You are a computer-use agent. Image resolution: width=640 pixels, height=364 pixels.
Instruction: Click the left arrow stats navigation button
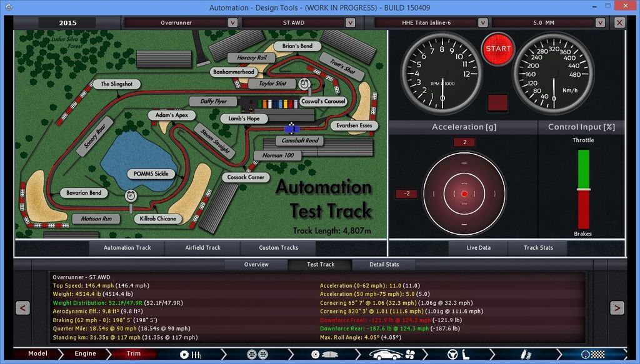click(x=22, y=308)
